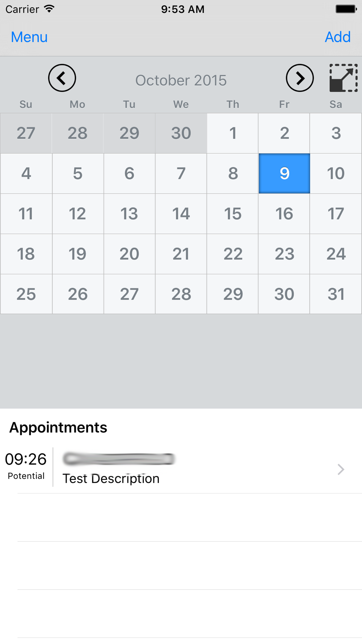Select October 4 on the calendar

[x=26, y=173]
